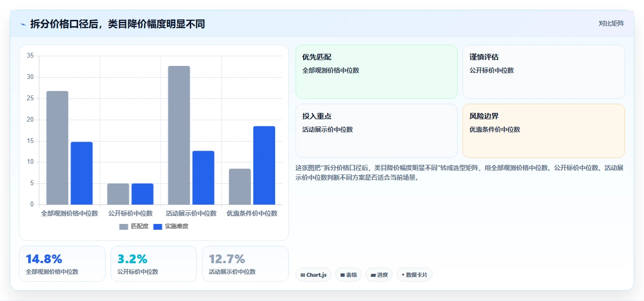Click the 进度 tag
The width and height of the screenshot is (644, 301).
pos(379,275)
